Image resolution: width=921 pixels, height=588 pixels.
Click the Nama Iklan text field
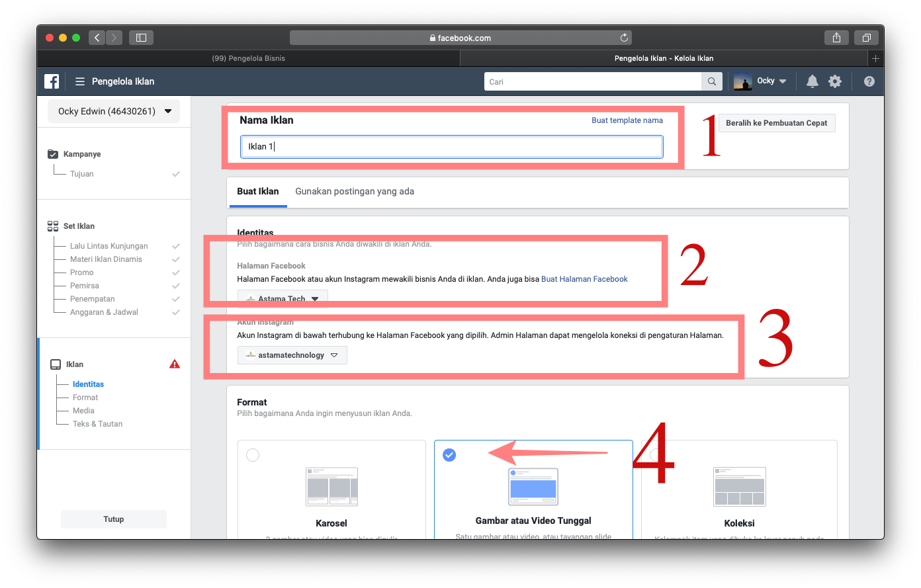(451, 147)
